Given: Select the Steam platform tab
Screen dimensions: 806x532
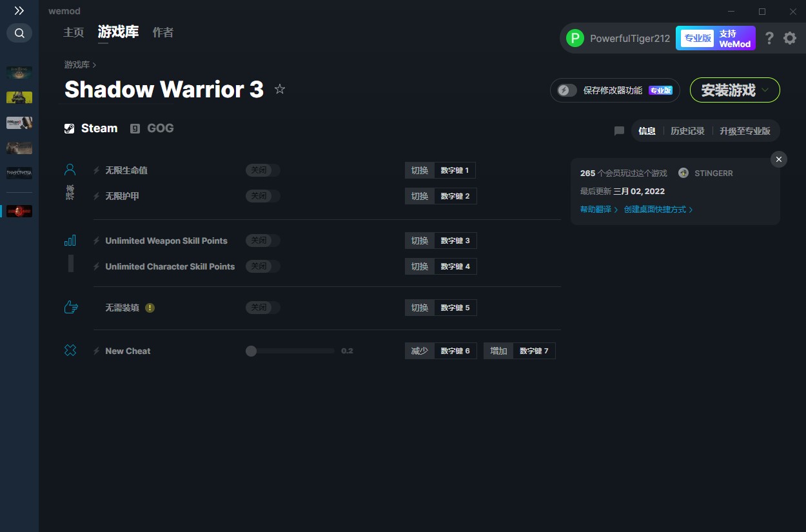Looking at the screenshot, I should 91,128.
